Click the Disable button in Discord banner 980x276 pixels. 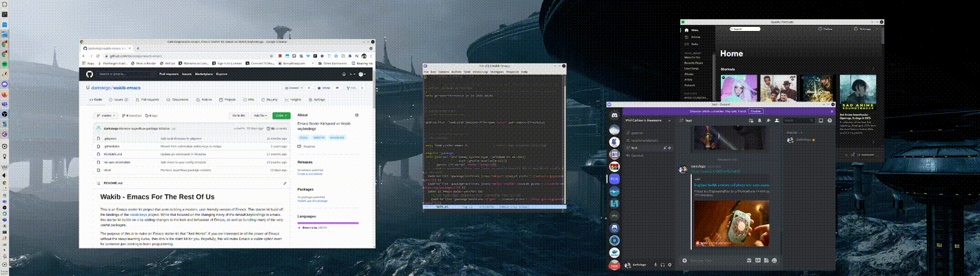coord(756,111)
